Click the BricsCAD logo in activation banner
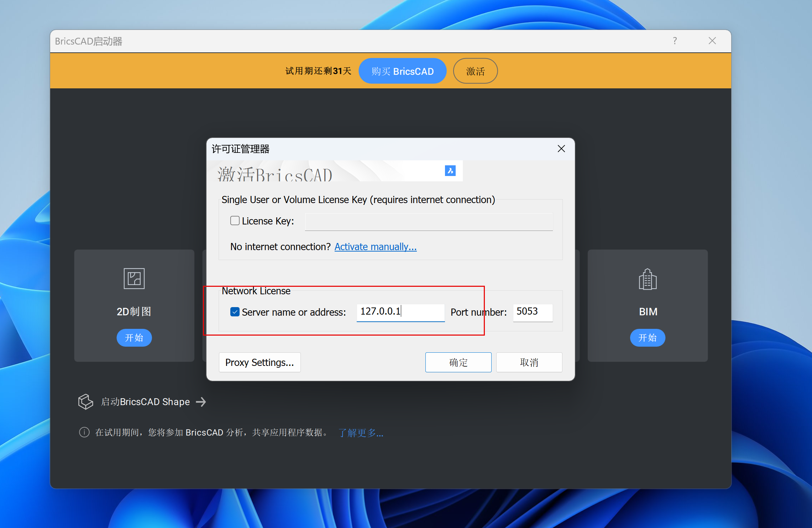The image size is (812, 528). coord(450,171)
